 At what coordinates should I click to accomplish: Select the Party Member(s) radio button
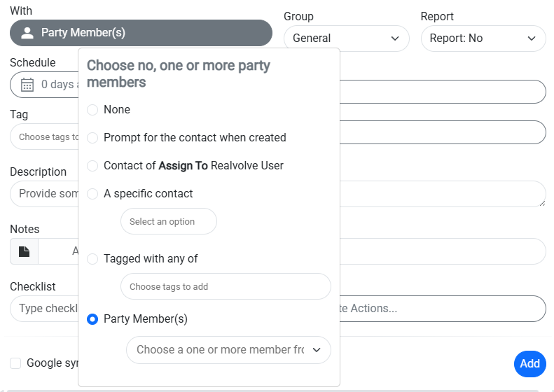coord(92,319)
